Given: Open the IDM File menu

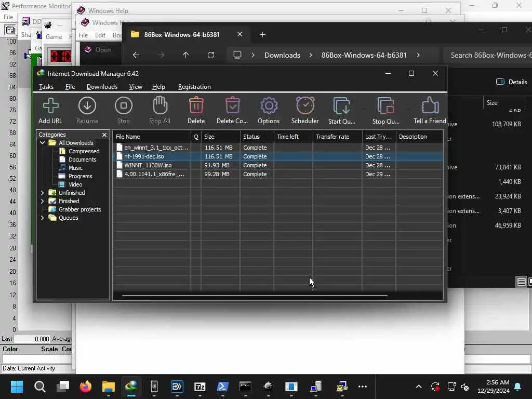Looking at the screenshot, I should pyautogui.click(x=70, y=87).
